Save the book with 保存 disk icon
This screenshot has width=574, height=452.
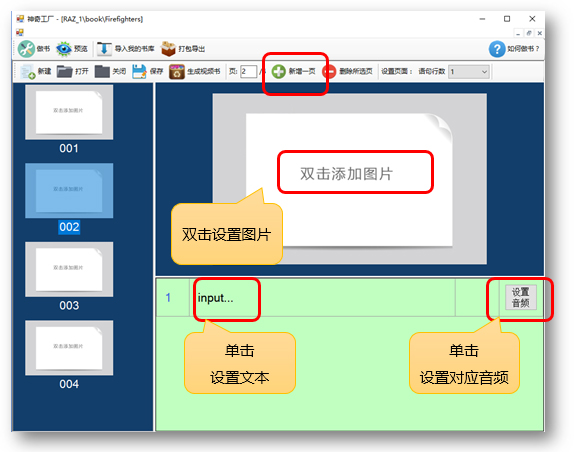(139, 71)
